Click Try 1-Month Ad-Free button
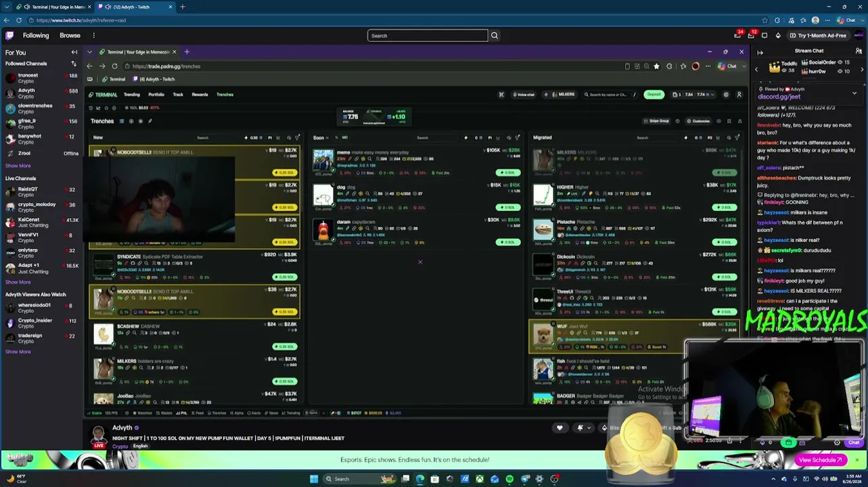This screenshot has width=868, height=487. [818, 36]
